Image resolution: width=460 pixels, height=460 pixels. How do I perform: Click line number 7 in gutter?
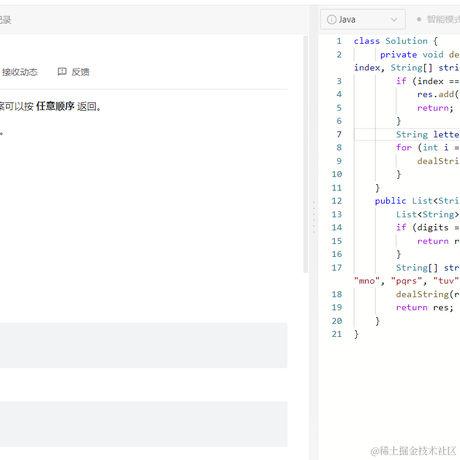339,134
